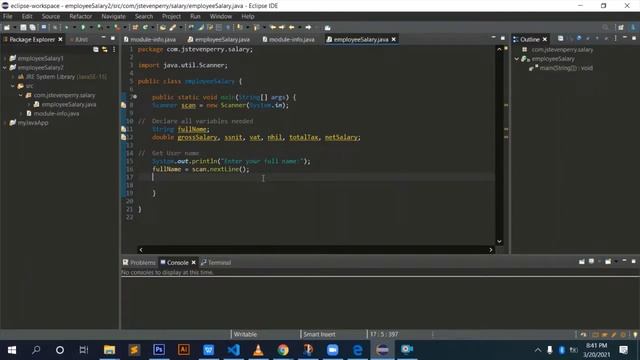Screen dimensions: 640x360
Task: Click the Open Console icon
Action: (x=608, y=262)
